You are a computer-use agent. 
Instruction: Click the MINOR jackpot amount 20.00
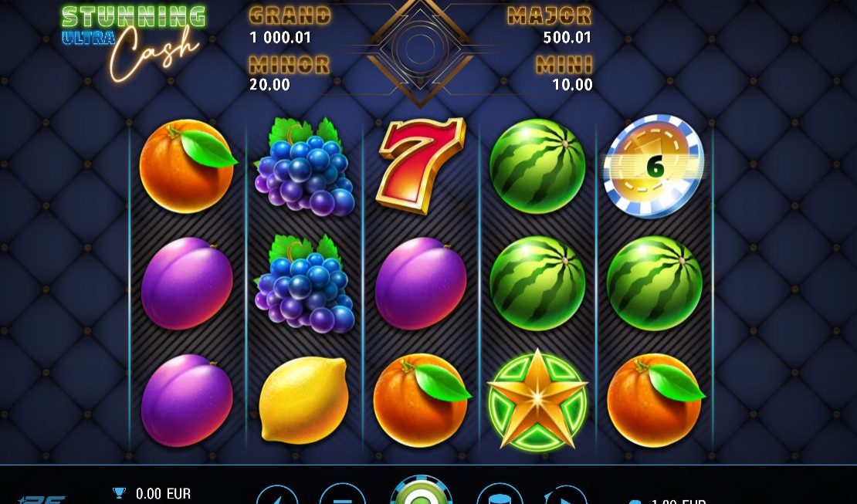(x=270, y=85)
